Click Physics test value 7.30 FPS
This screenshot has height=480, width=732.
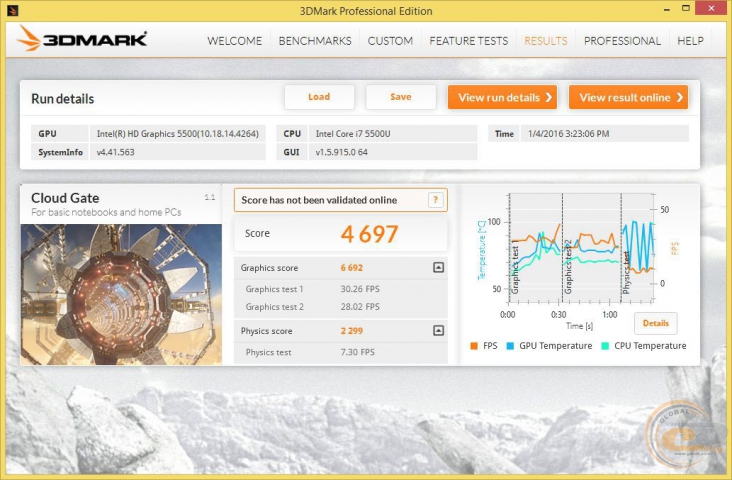(358, 352)
